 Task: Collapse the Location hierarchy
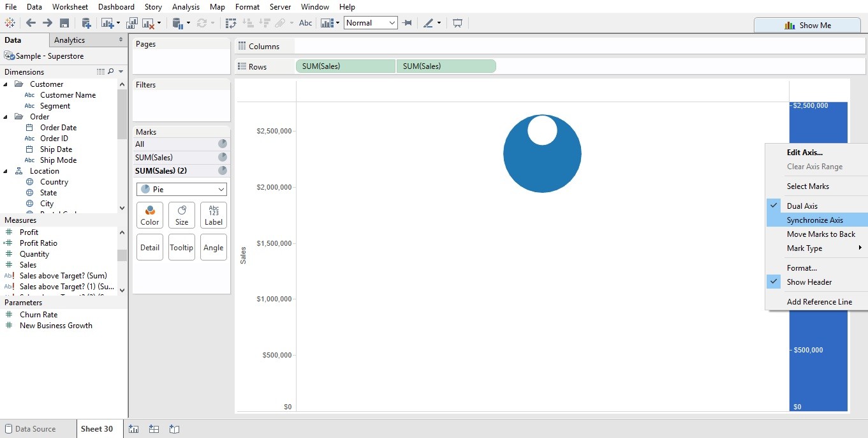[6, 170]
